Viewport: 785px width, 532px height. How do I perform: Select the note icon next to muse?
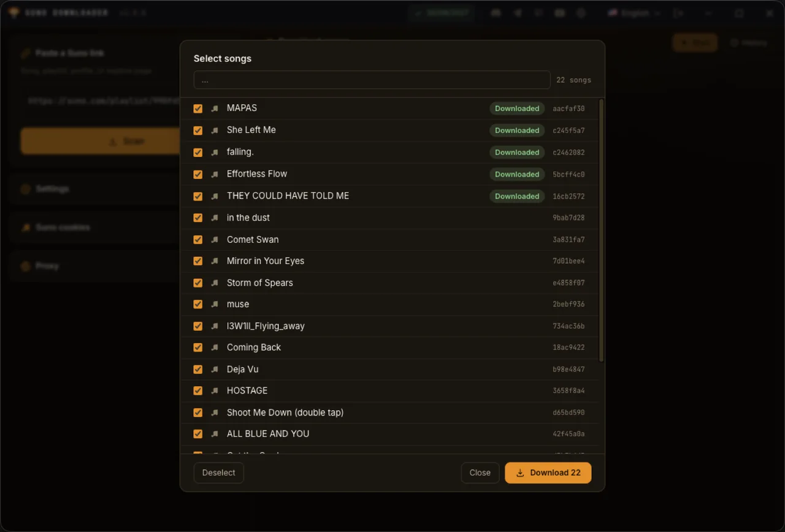(x=215, y=305)
